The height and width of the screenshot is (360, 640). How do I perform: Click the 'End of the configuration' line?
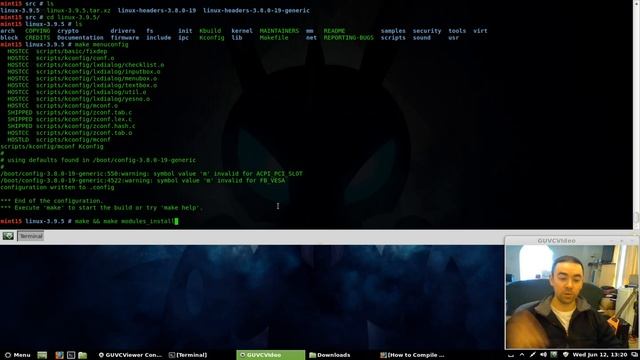tap(52, 201)
